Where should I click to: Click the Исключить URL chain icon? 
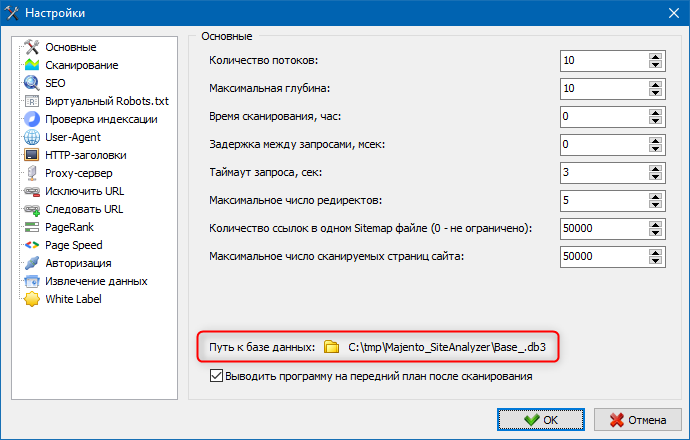point(32,191)
